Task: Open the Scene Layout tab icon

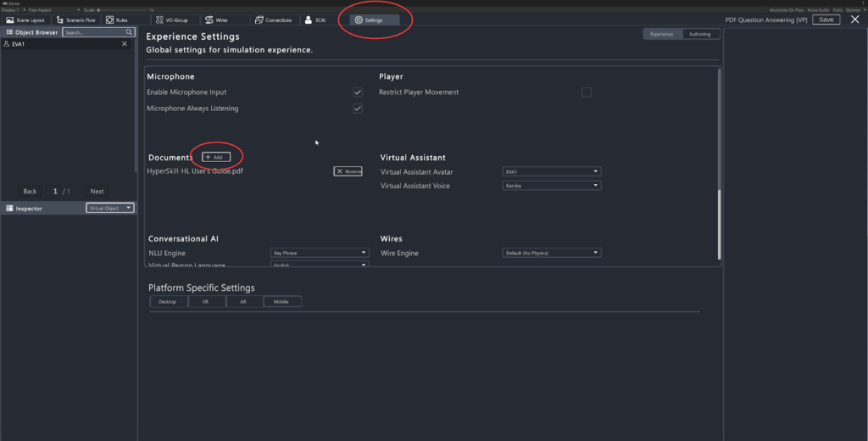Action: tap(10, 20)
